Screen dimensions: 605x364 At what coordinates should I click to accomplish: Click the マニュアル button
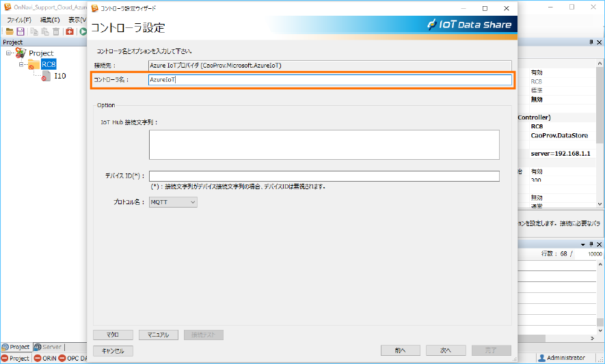(158, 335)
